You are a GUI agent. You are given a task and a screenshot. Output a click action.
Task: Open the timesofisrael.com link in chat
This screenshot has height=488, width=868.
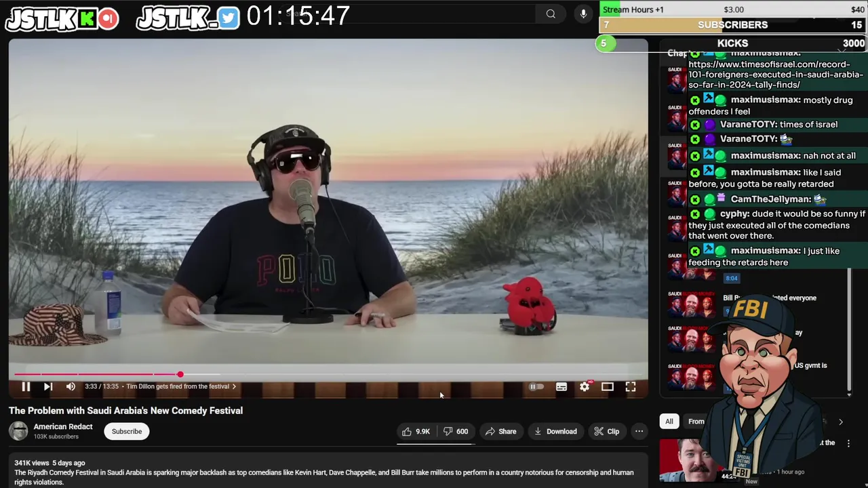coord(776,75)
